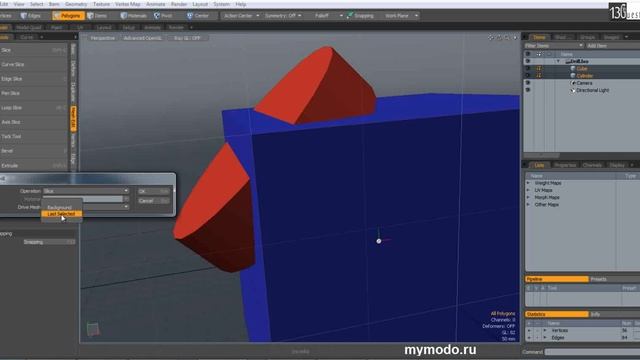640x360 pixels.
Task: Select the Axis Slice tool
Action: pos(33,122)
